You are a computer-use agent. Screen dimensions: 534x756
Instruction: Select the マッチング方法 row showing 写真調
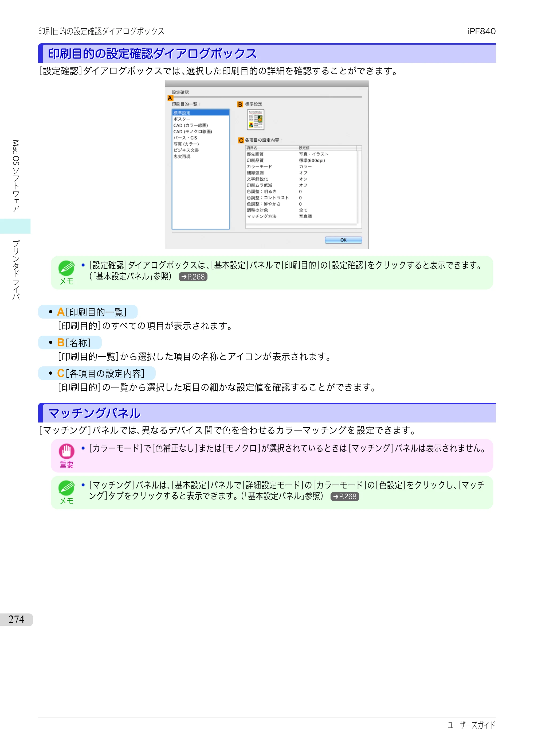[x=301, y=217]
